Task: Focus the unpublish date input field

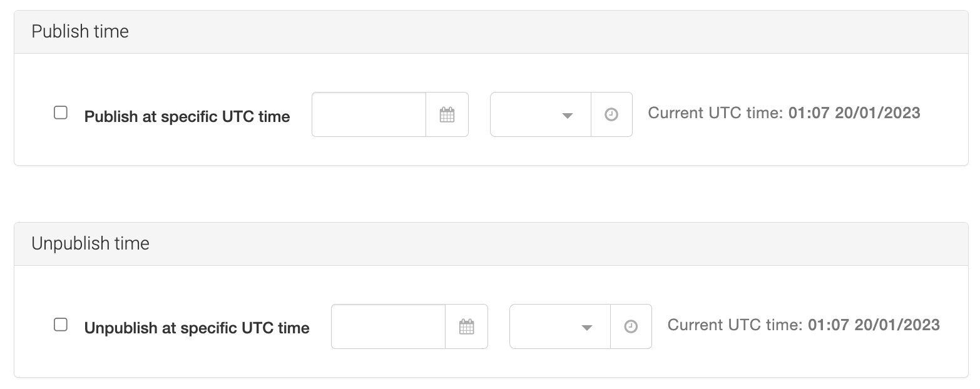Action: 388,326
